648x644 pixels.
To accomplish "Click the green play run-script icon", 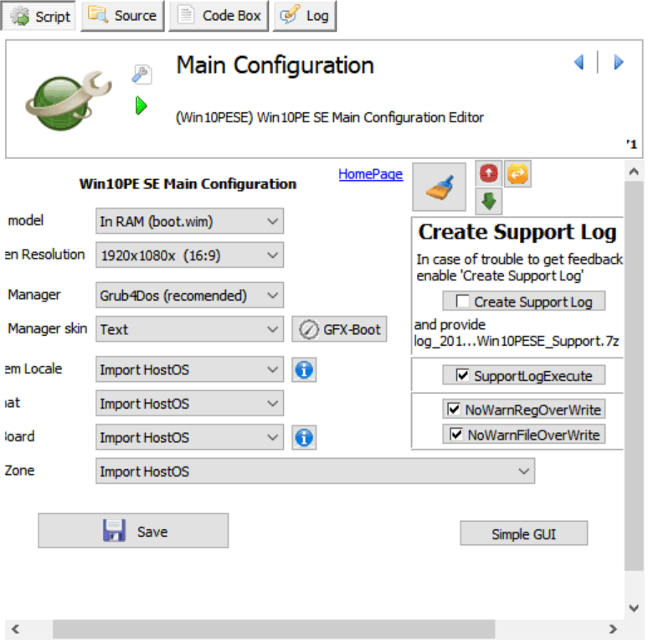I will pyautogui.click(x=141, y=106).
